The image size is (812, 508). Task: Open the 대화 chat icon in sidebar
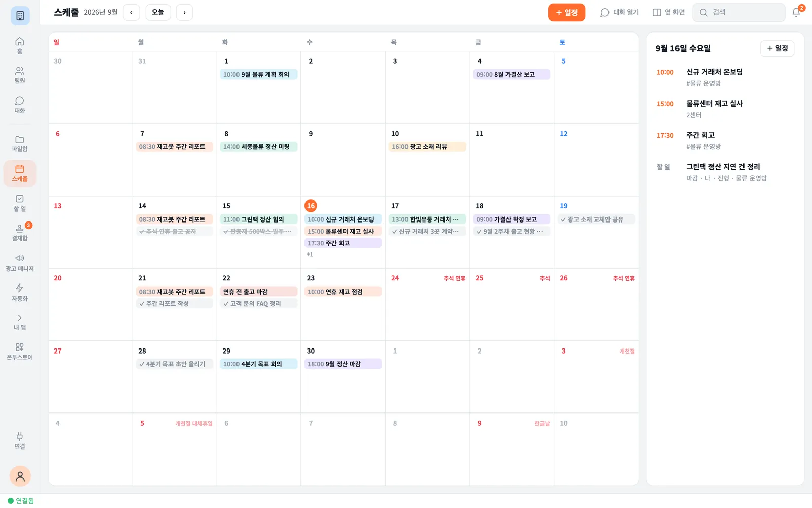tap(20, 101)
